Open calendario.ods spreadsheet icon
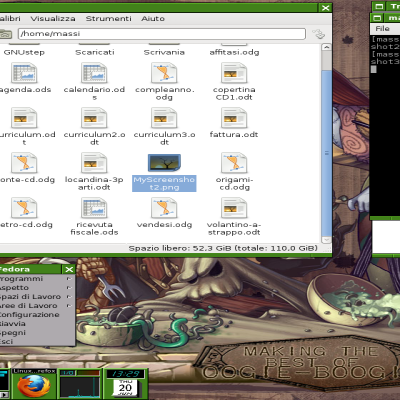 94,73
